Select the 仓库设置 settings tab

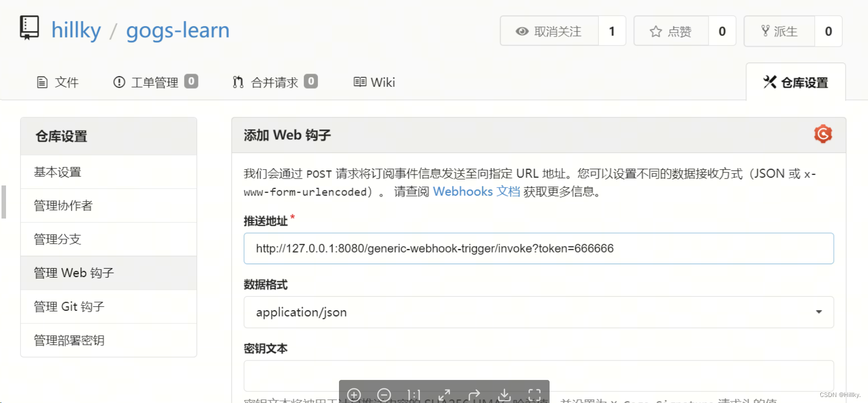coord(796,82)
